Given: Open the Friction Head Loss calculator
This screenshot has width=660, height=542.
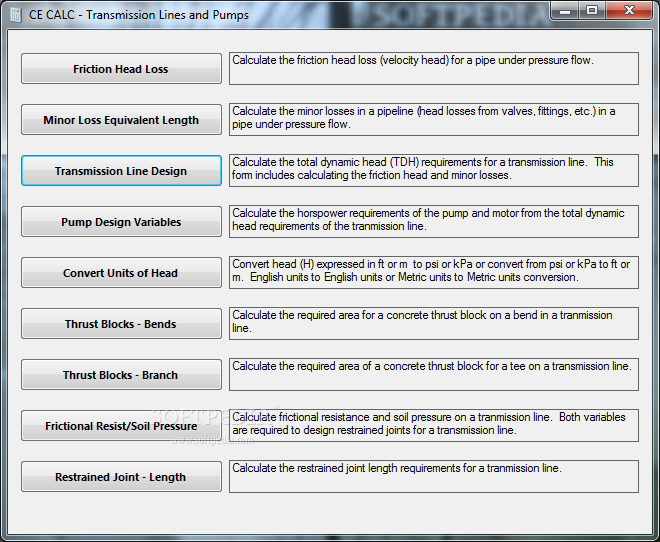Looking at the screenshot, I should [121, 69].
